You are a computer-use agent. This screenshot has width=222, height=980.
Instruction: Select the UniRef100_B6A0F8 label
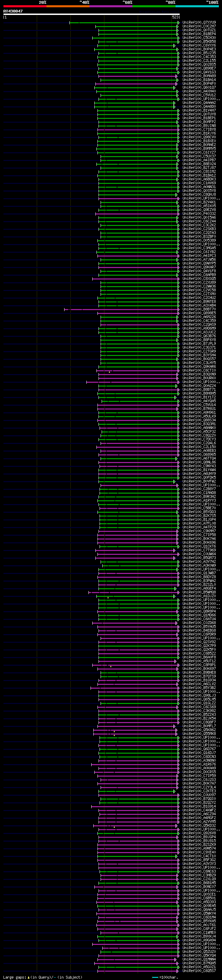click(x=199, y=657)
